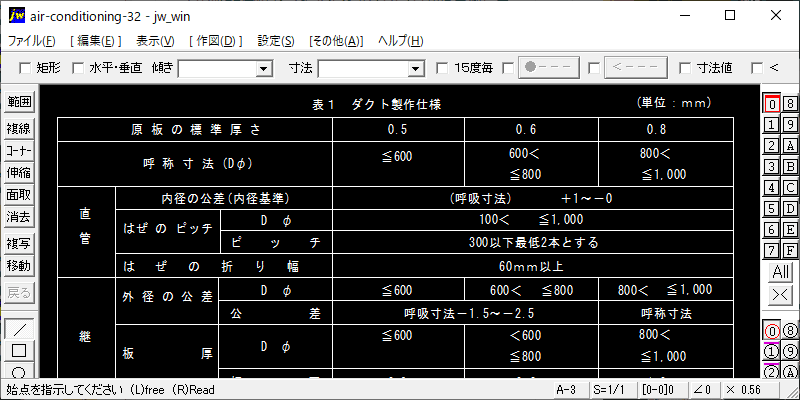The width and height of the screenshot is (800, 400).
Task: Open the 設定(S) menu
Action: [x=275, y=41]
